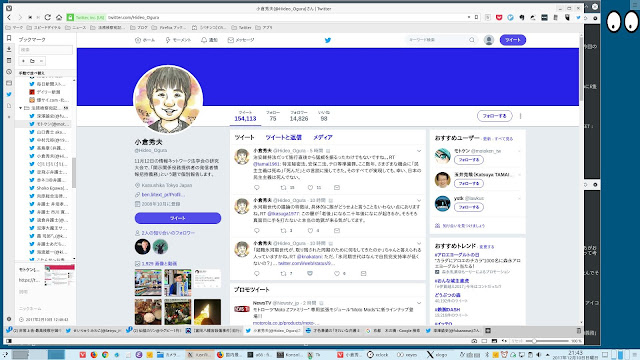Viewport: 640px width, 360px height.
Task: Click the Evernote elephant extension icon
Action: (522, 18)
